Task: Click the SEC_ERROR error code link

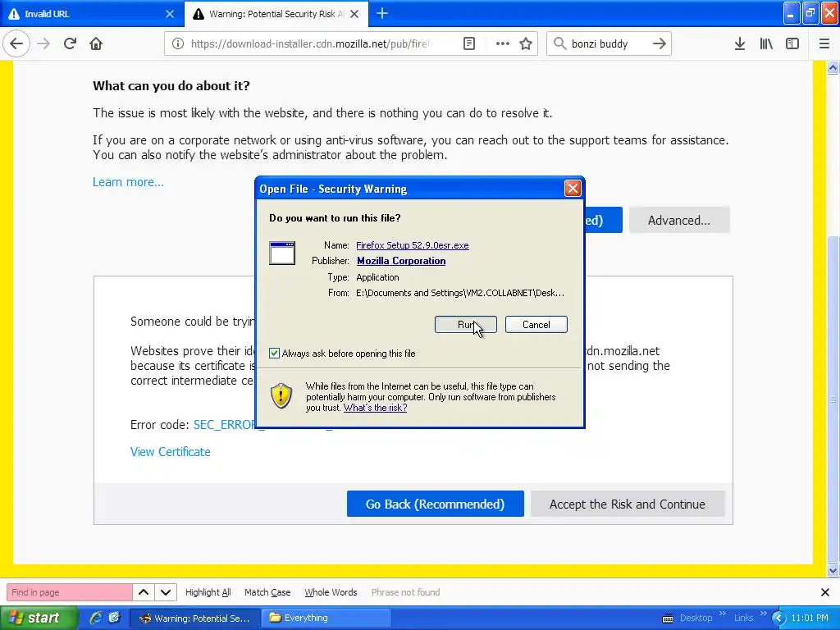Action: (225, 425)
